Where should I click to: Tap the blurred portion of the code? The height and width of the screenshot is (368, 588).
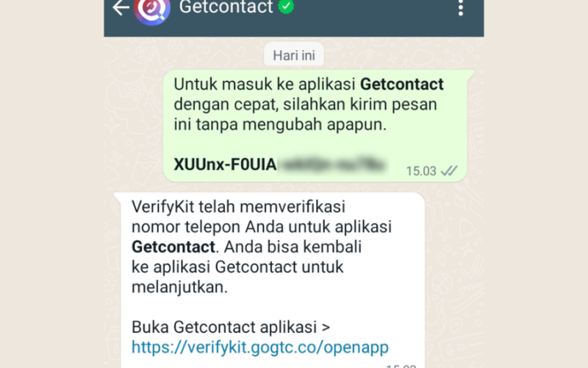point(333,164)
